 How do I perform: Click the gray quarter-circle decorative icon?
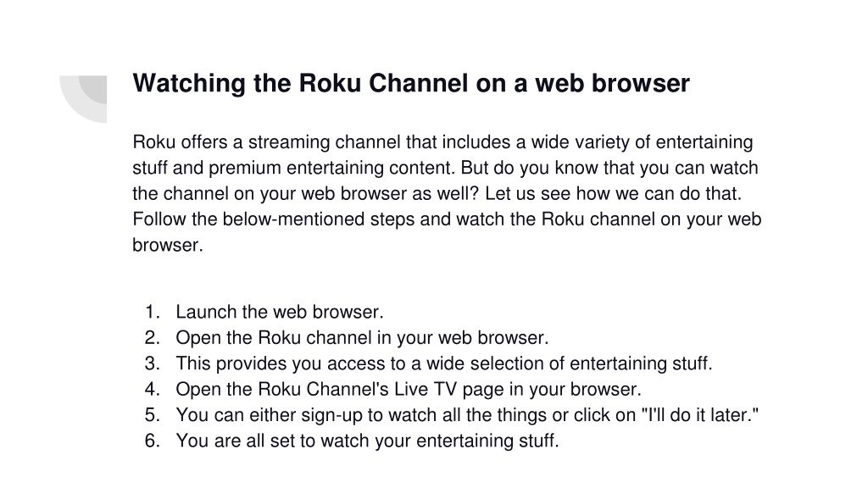[83, 99]
